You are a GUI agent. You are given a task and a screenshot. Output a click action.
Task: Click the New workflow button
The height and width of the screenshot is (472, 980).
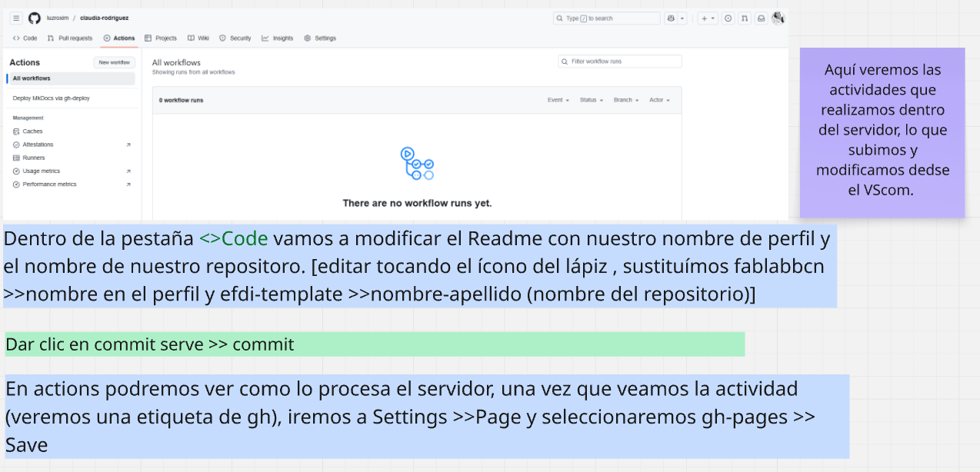click(x=114, y=62)
